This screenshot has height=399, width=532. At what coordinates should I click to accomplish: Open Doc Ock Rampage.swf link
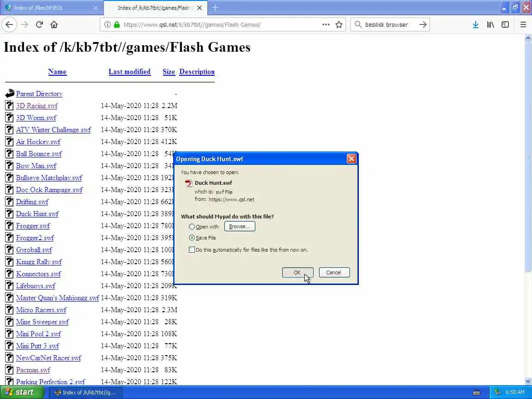[x=49, y=190]
